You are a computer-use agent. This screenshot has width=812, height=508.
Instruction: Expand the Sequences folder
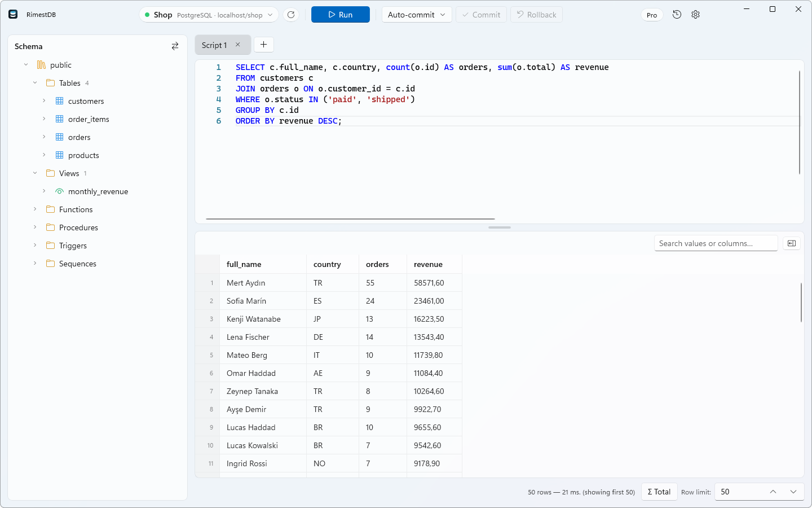tap(35, 264)
